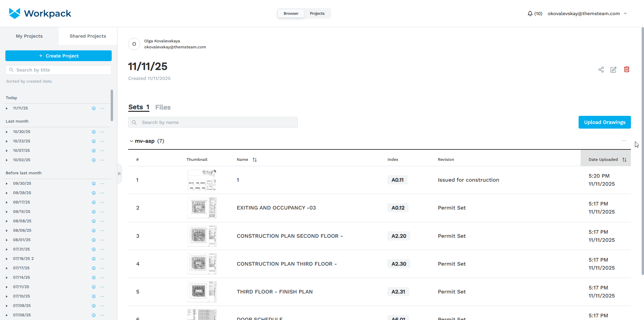Click info icon for project 10/30/25
This screenshot has width=644, height=320.
coord(94,132)
